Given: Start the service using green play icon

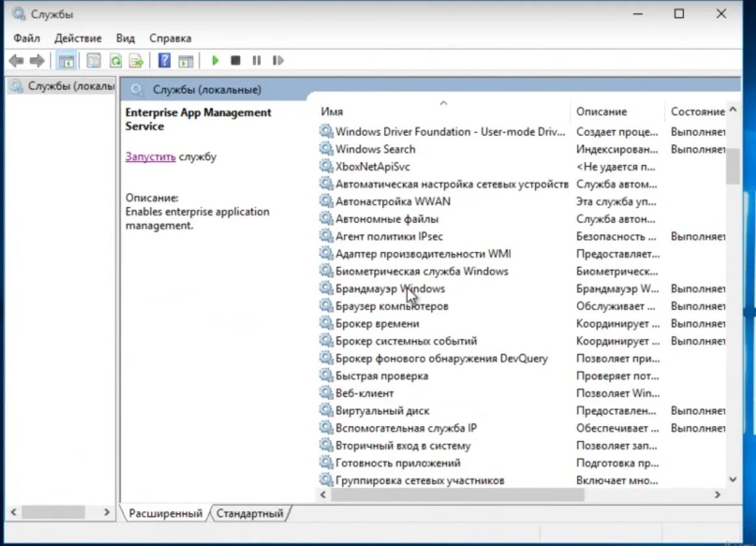Looking at the screenshot, I should (215, 60).
